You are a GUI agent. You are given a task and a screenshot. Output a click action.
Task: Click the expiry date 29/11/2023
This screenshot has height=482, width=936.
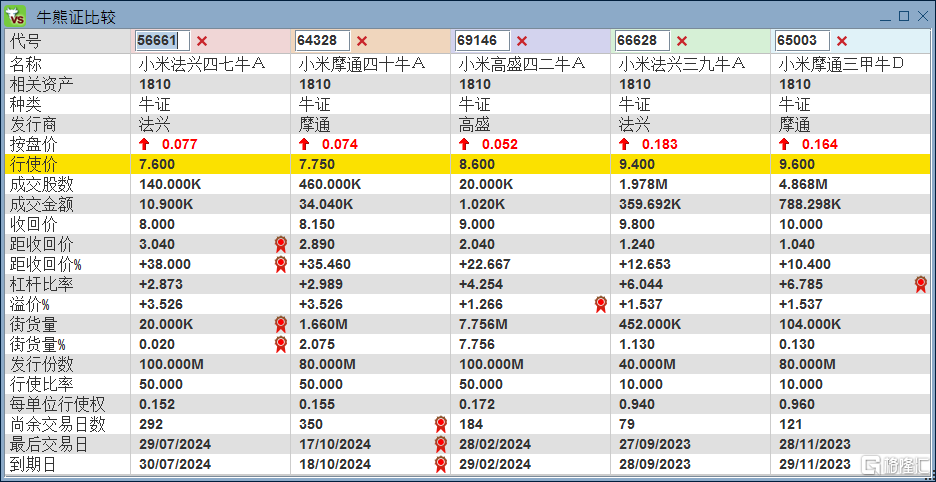[814, 465]
